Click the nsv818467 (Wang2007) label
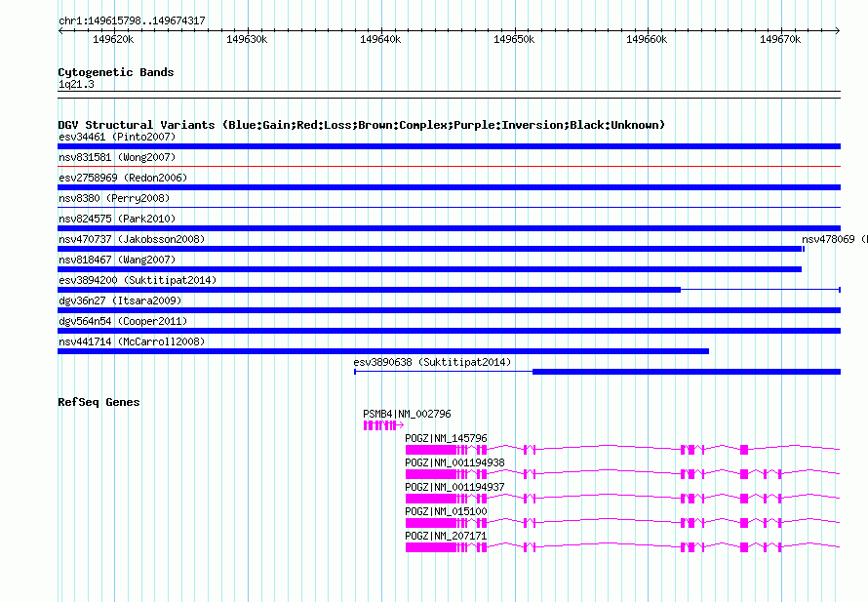This screenshot has height=602, width=868. pyautogui.click(x=117, y=260)
